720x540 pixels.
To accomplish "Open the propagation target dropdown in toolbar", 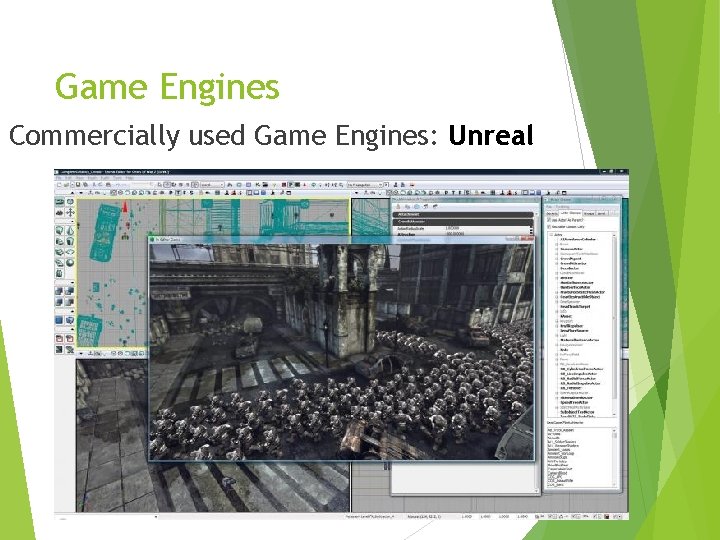I will pyautogui.click(x=368, y=185).
